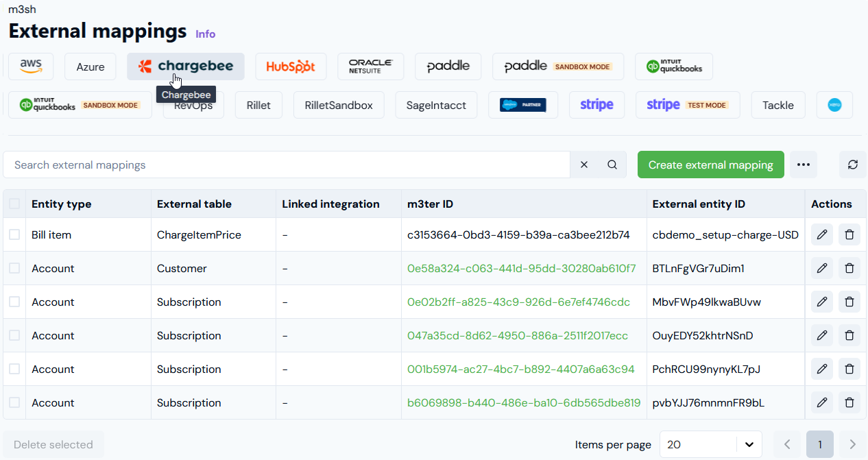Edit the BTLnFgVGr7uDim1 Customer mapping

tap(822, 268)
